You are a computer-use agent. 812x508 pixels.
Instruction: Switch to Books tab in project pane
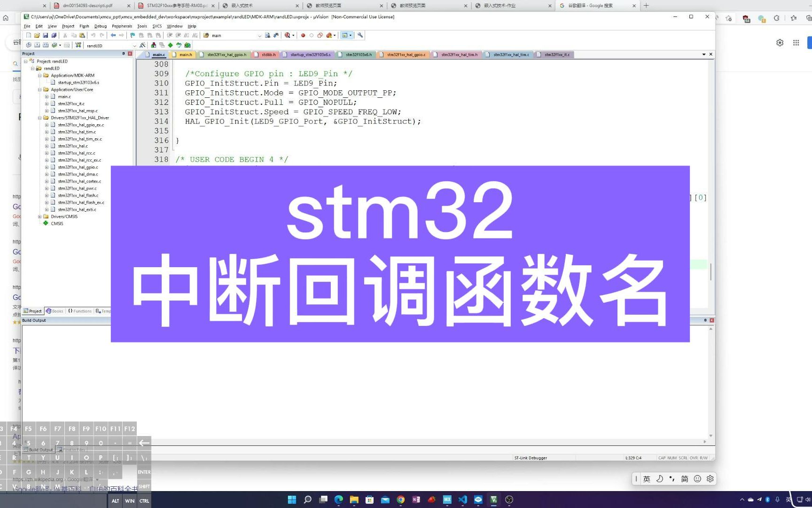[x=55, y=311]
